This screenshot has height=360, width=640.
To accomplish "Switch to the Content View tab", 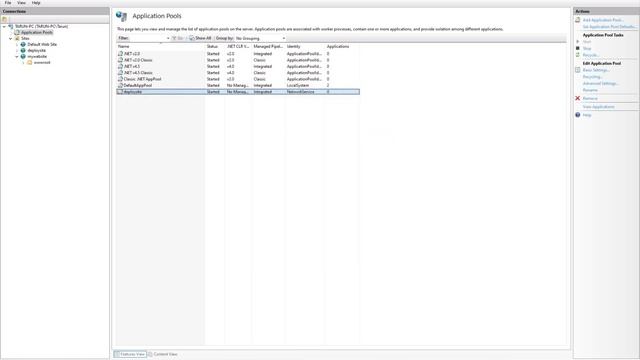I will 162,354.
